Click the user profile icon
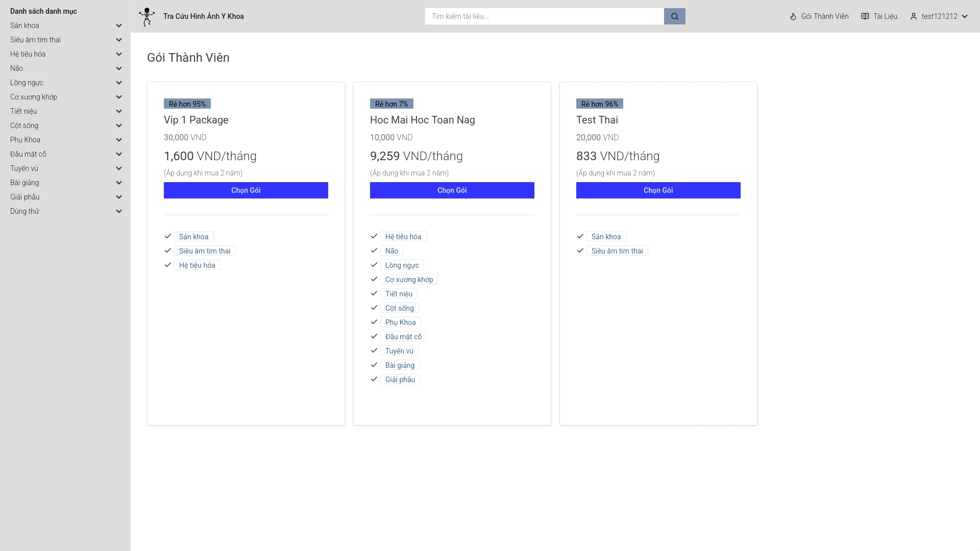Viewport: 980px width, 551px height. (x=914, y=16)
